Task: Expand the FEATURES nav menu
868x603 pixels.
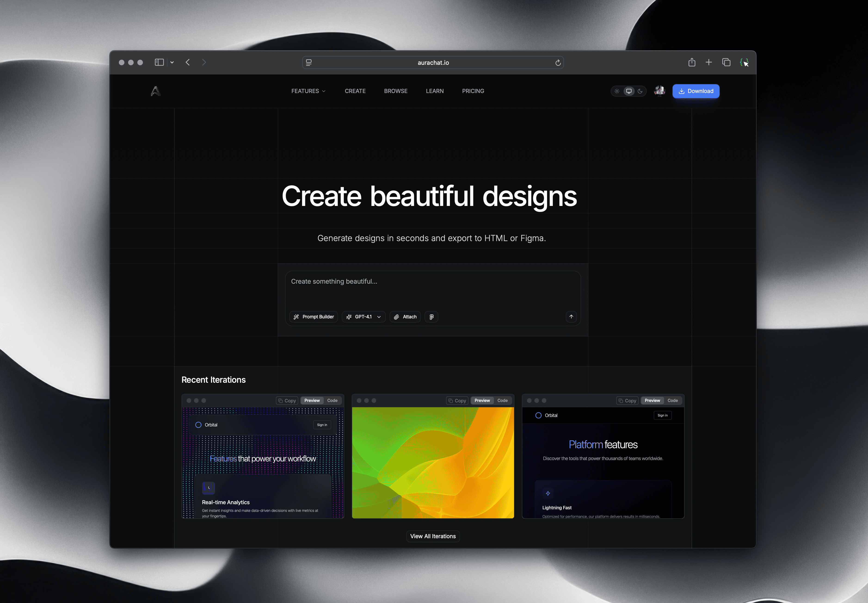Action: click(308, 91)
